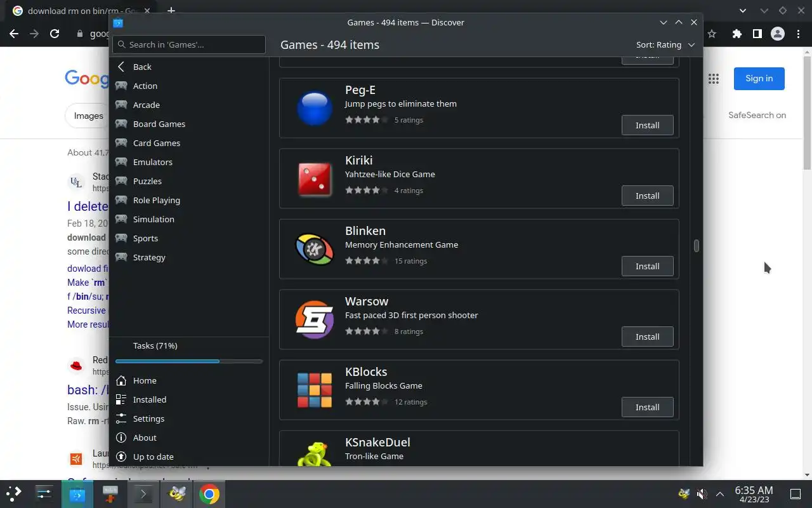The height and width of the screenshot is (508, 812).
Task: Open Google Chrome from the taskbar
Action: pos(209,493)
